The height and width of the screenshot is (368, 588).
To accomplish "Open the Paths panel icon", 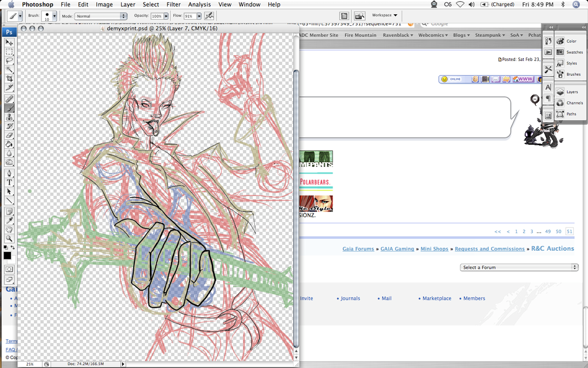I will 560,114.
